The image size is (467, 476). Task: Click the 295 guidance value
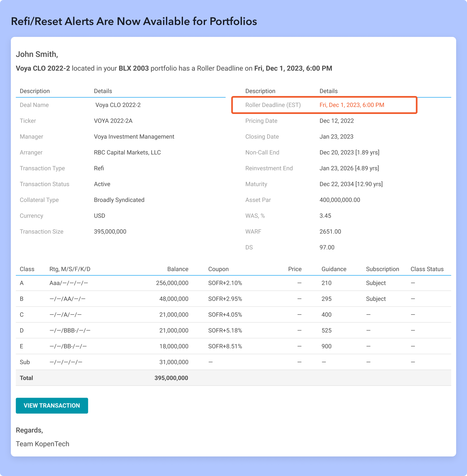tap(326, 299)
